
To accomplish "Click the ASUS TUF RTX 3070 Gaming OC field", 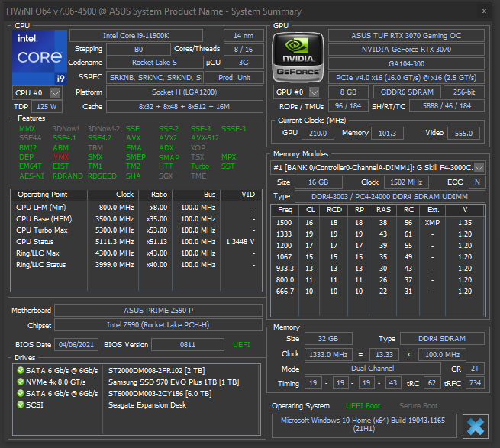I will [x=406, y=35].
